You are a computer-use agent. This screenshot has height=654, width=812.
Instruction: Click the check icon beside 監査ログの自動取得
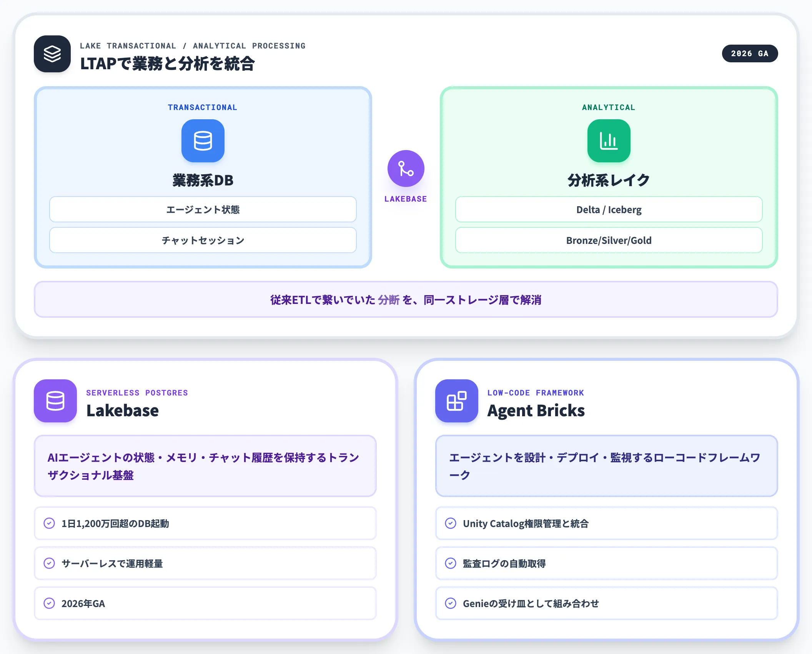tap(451, 563)
